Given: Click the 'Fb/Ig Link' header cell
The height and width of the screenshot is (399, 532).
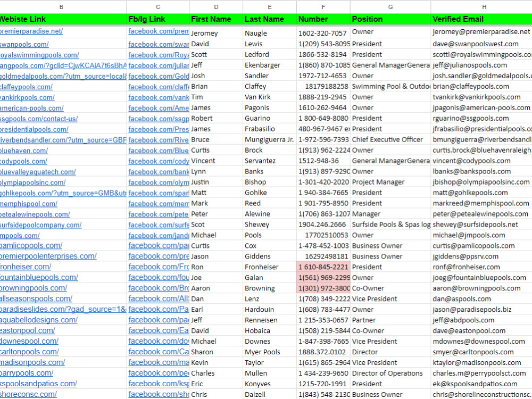Looking at the screenshot, I should point(158,19).
